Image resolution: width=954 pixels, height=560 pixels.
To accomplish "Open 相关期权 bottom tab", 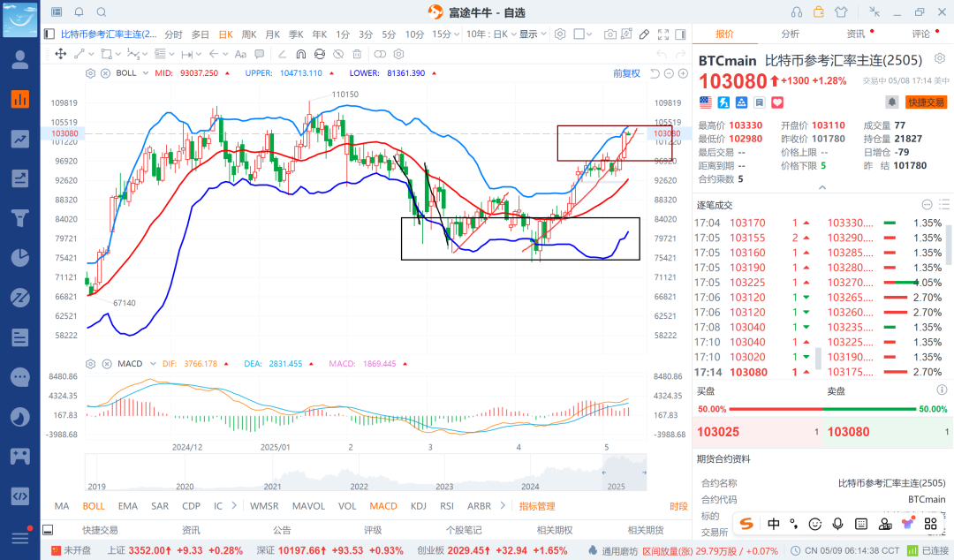I will tap(554, 530).
